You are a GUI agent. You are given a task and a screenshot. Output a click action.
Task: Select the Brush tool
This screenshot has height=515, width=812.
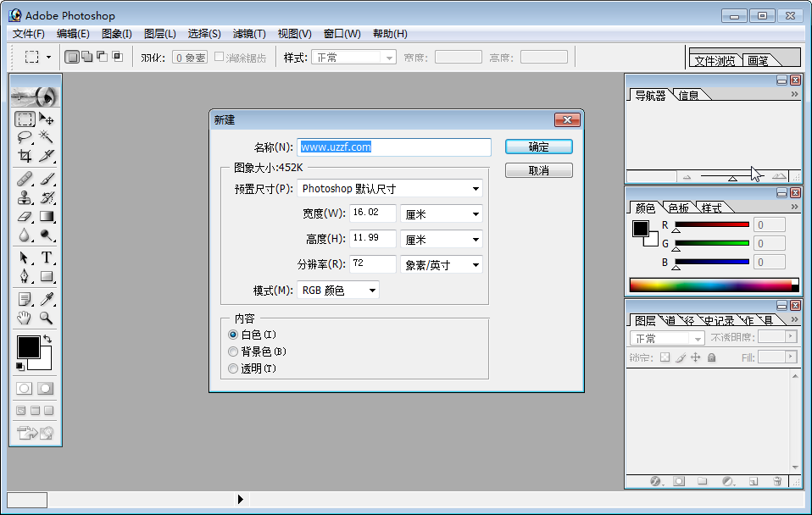pos(47,179)
